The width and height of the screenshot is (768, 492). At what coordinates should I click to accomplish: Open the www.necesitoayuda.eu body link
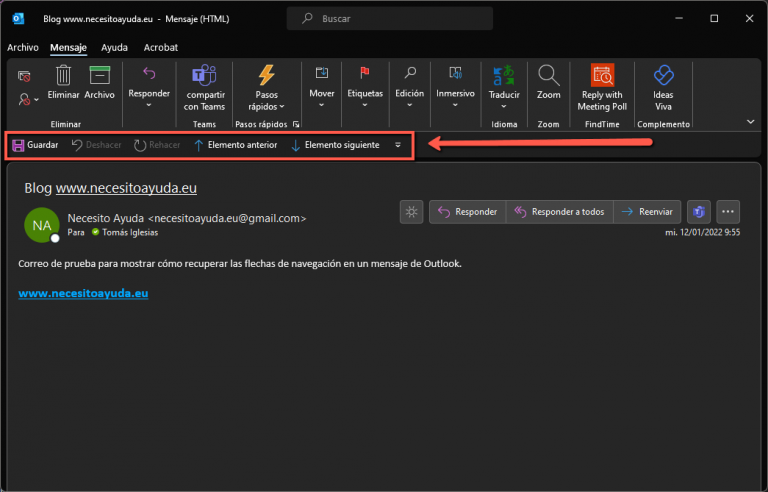coord(83,293)
